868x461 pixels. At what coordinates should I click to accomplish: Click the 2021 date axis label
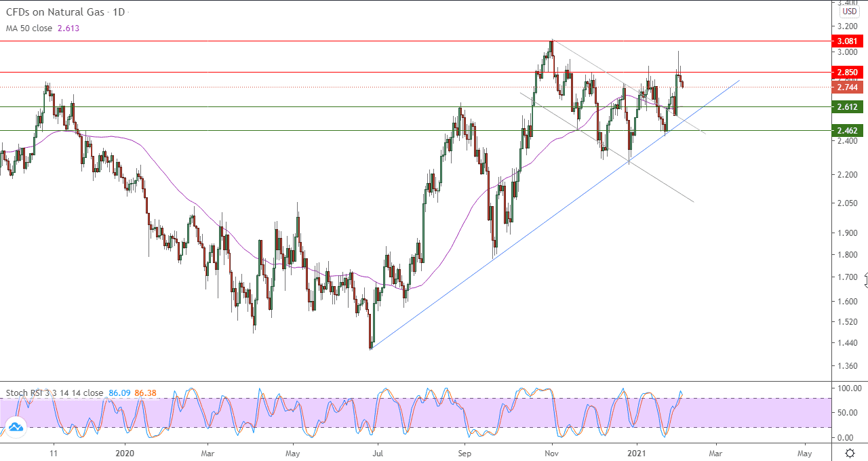637,452
